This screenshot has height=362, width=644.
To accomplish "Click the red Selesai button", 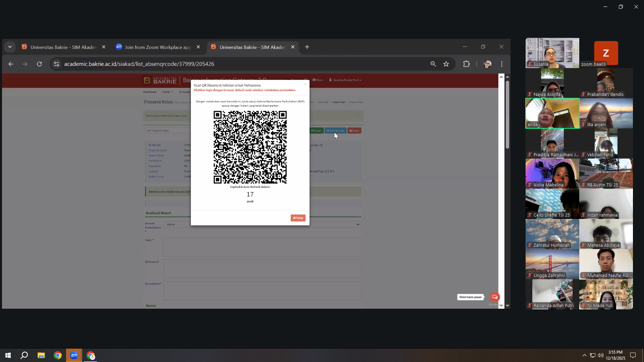I will 354,131.
